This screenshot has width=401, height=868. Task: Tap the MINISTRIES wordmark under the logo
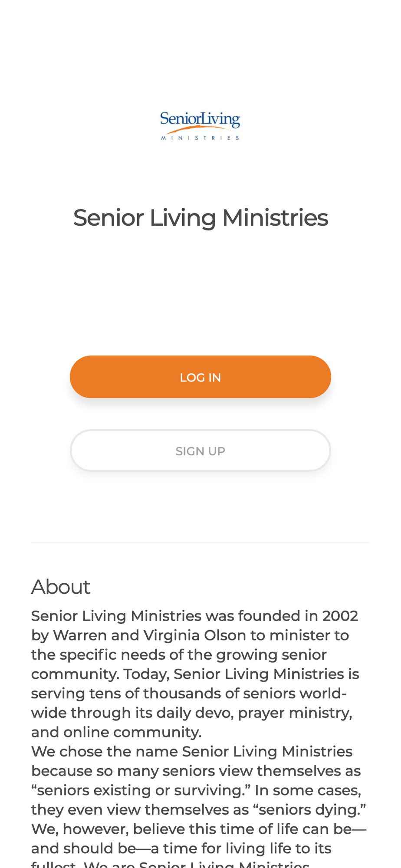pos(200,138)
